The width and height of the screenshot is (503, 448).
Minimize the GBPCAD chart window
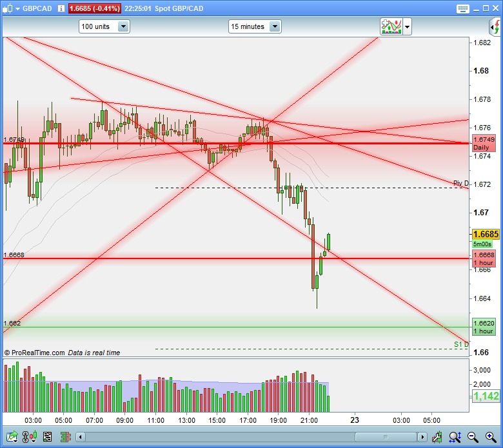tap(477, 8)
